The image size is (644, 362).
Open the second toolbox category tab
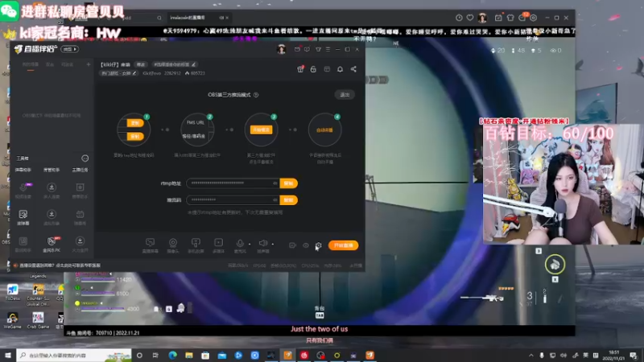(x=52, y=170)
